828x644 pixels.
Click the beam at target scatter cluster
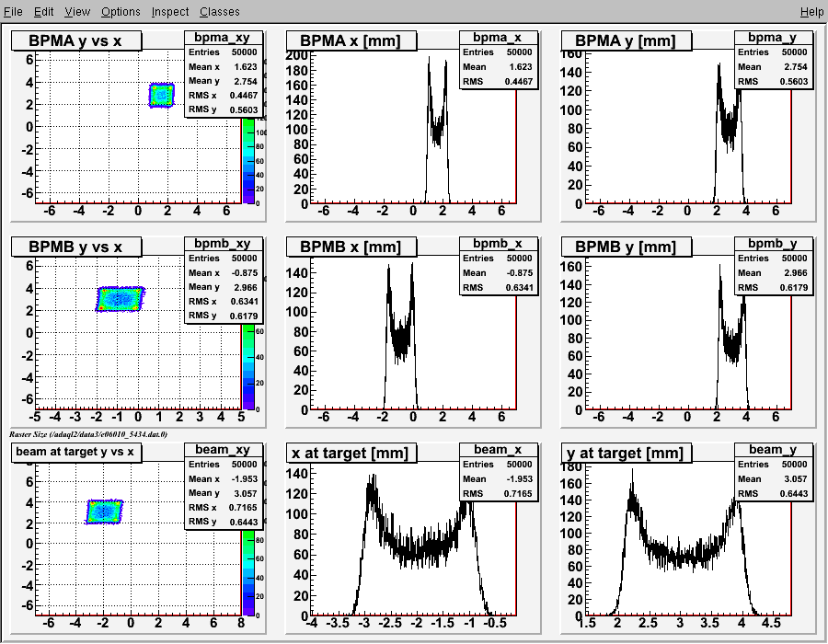[104, 512]
